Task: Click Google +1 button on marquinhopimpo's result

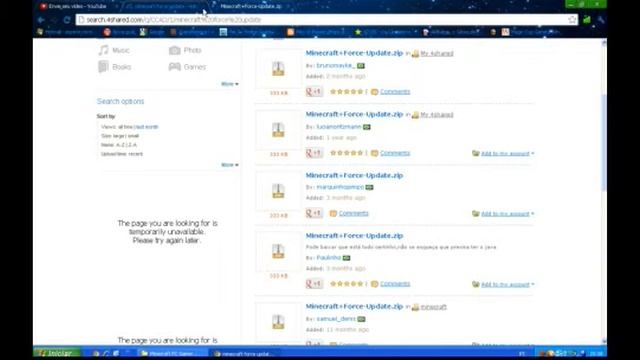Action: 314,213
